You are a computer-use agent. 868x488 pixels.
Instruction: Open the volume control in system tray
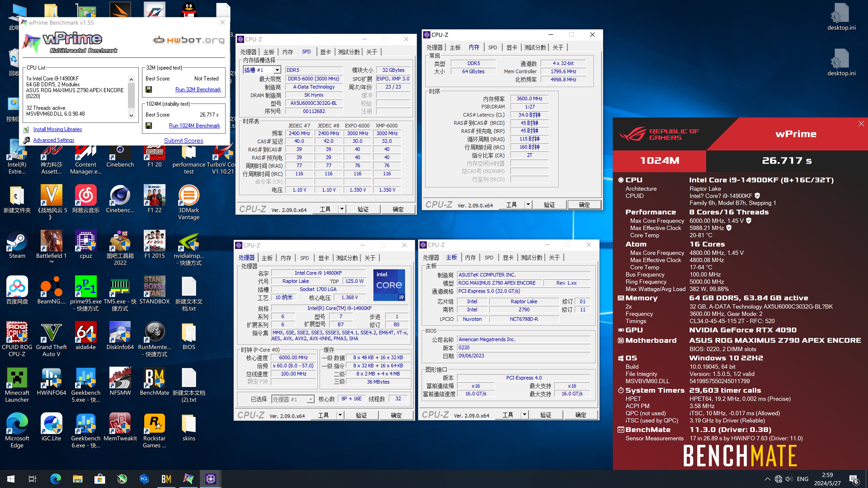[x=788, y=479]
